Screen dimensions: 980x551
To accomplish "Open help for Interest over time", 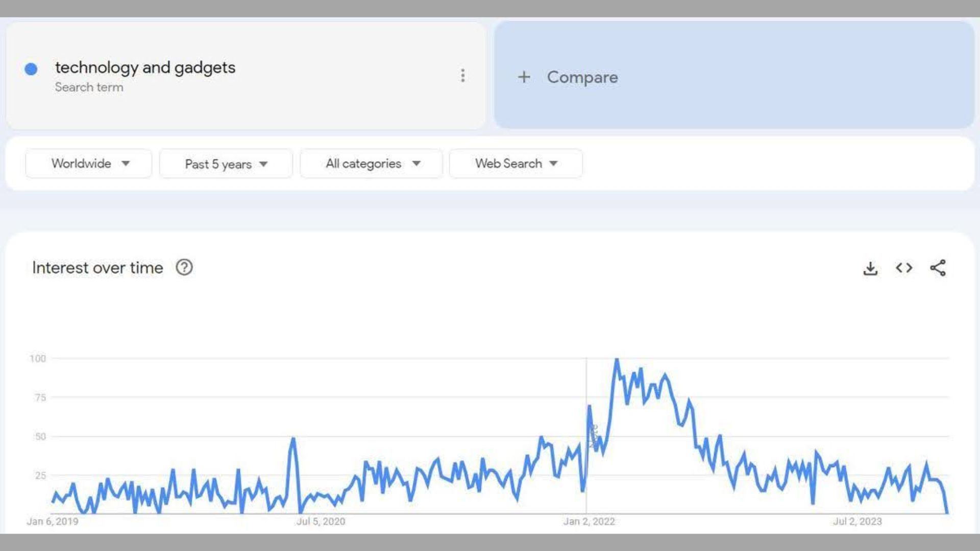I will [x=184, y=267].
